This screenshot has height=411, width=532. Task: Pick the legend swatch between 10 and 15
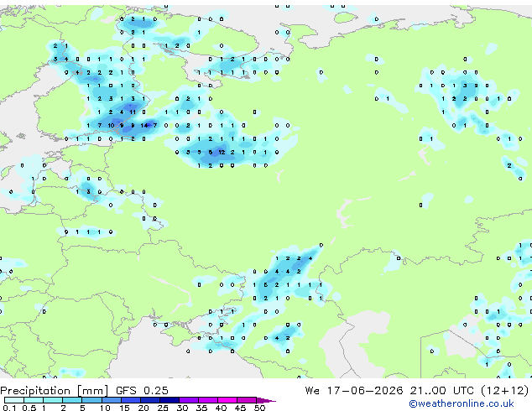(x=112, y=400)
